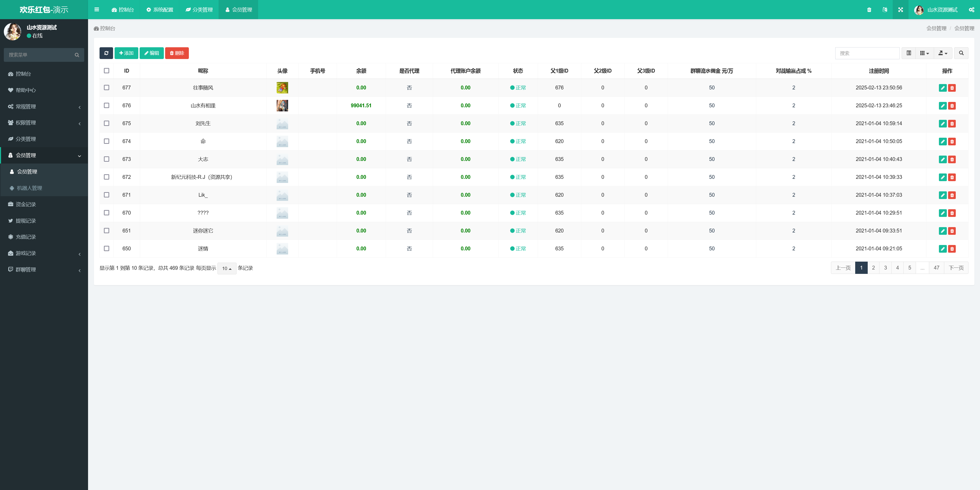Click green edit icon for row 677
The height and width of the screenshot is (490, 980).
click(942, 88)
